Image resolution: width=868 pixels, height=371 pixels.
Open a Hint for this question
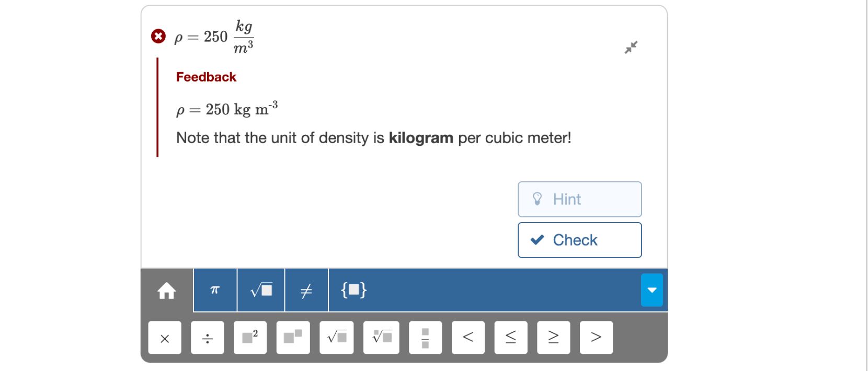(579, 199)
